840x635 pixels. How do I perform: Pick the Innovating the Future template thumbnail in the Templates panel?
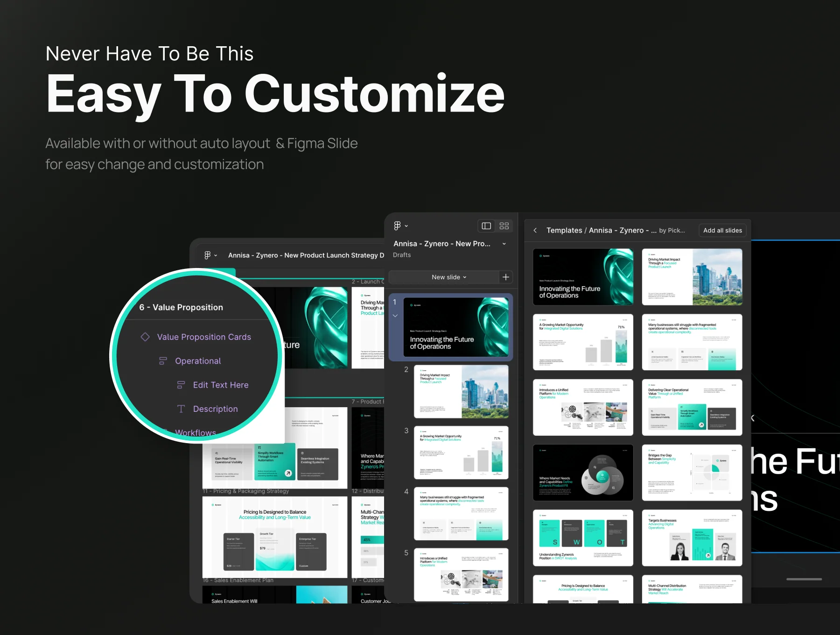583,277
